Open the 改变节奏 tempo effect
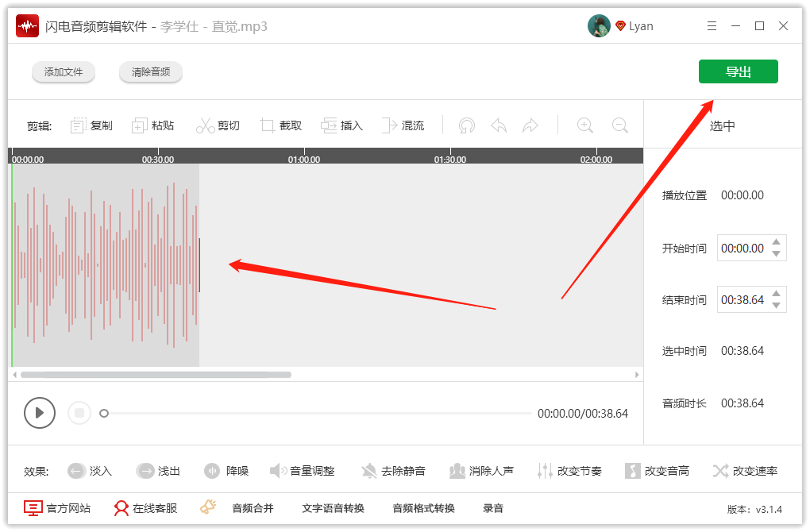 click(569, 471)
